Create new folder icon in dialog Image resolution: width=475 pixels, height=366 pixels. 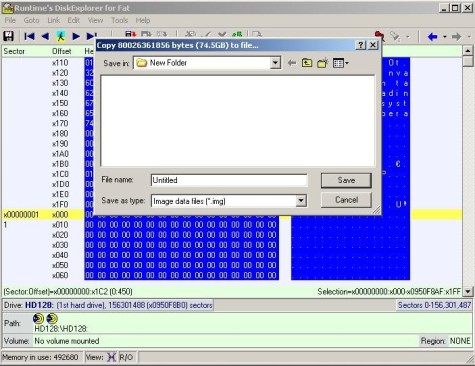point(323,63)
